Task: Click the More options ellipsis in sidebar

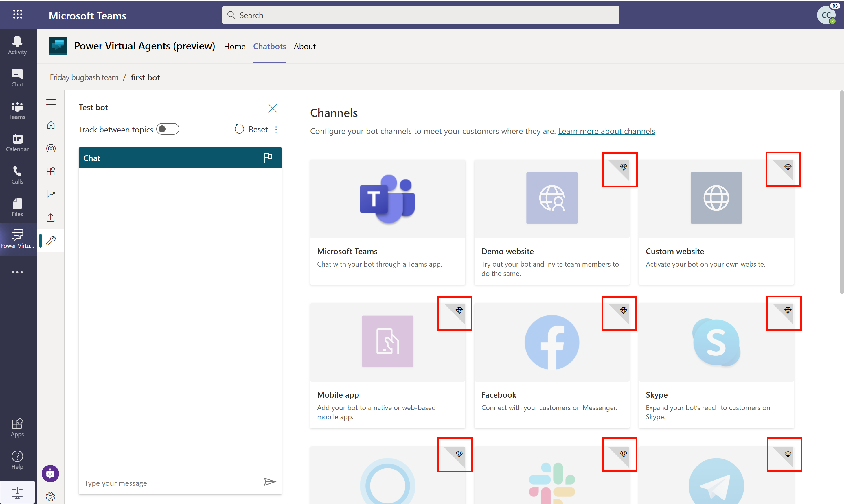Action: point(17,271)
